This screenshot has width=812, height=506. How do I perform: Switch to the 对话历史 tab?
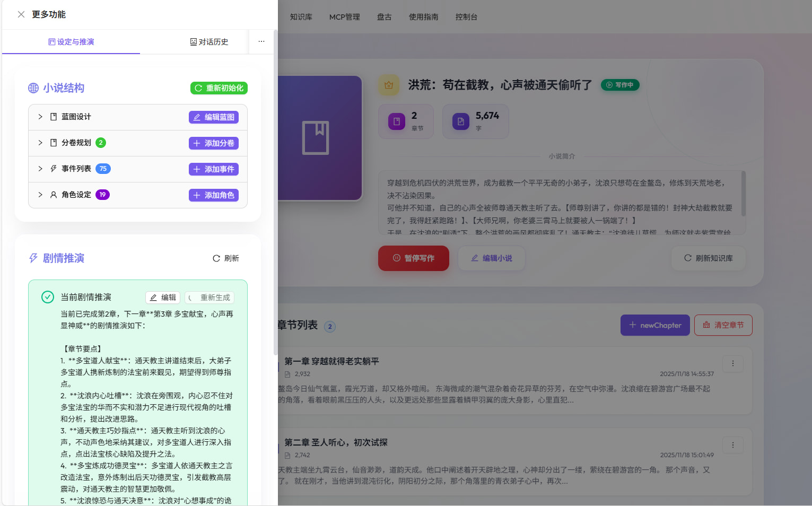click(x=209, y=42)
